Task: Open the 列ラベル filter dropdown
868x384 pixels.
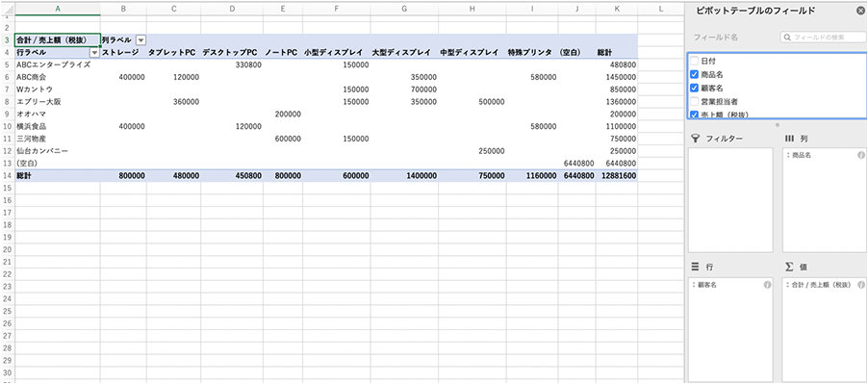Action: [x=140, y=39]
